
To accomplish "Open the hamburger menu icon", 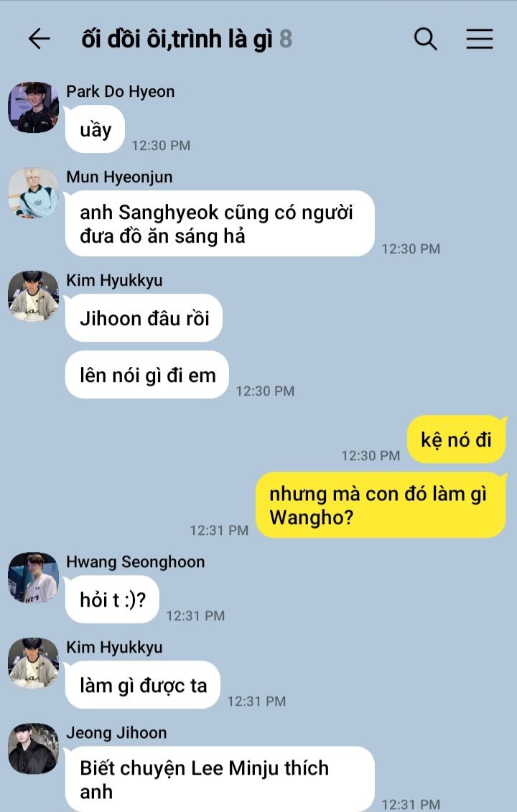I will pos(479,39).
